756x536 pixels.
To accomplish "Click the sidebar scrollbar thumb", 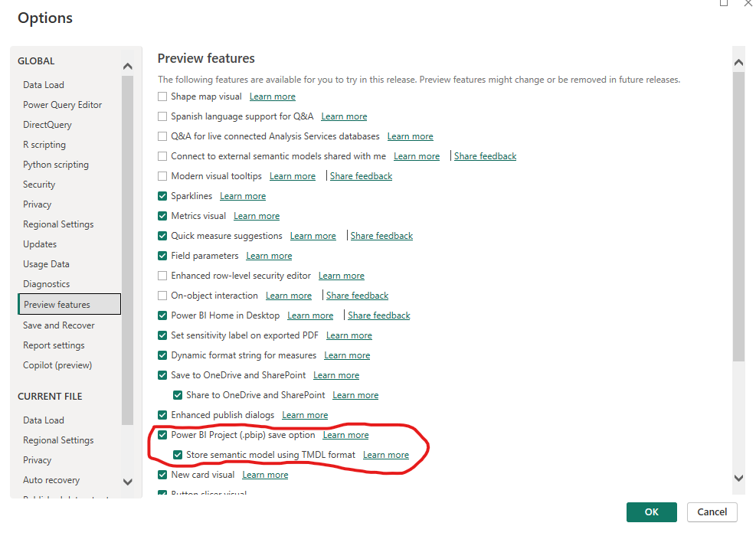I will 128,250.
